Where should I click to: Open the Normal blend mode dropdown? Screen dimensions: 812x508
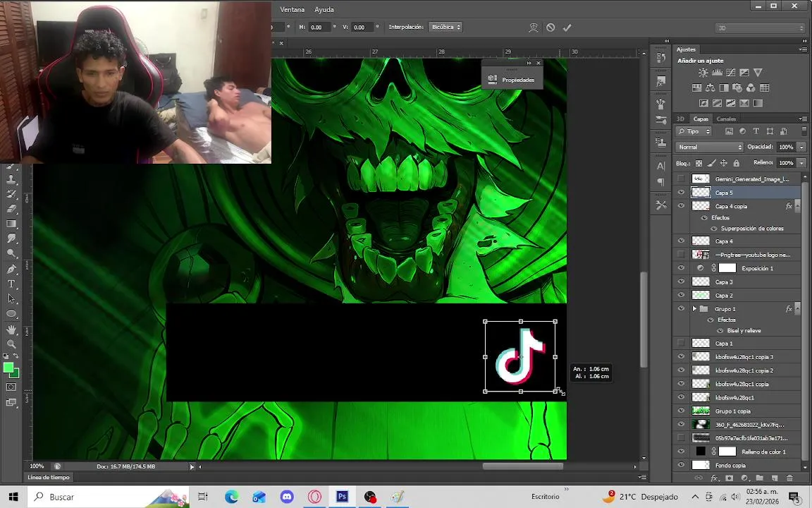tap(709, 147)
